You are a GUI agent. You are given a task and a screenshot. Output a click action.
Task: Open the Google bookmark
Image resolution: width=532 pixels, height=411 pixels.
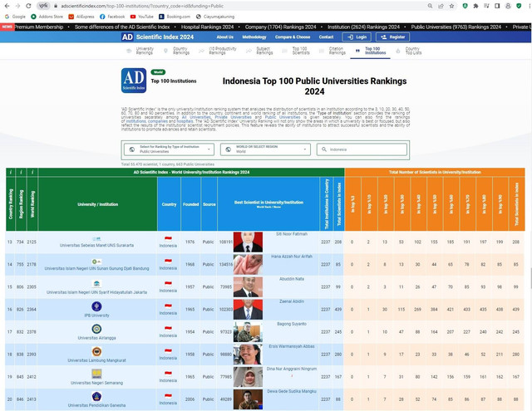tap(15, 17)
